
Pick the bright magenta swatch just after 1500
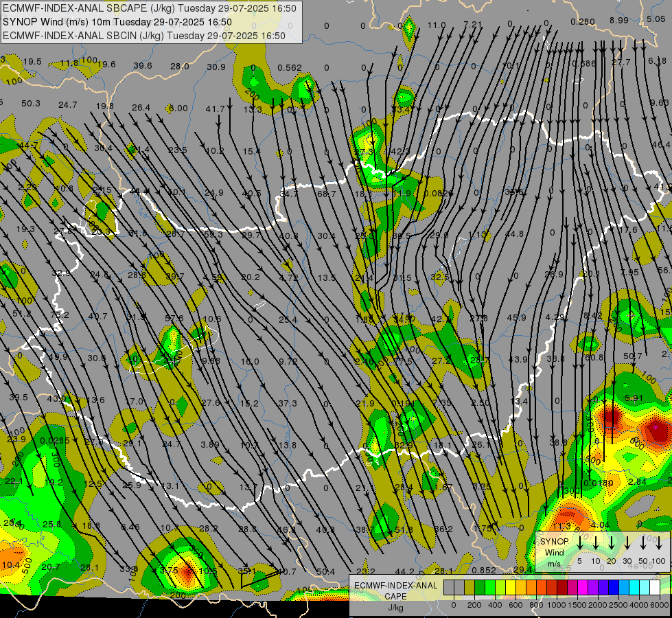pyautogui.click(x=583, y=588)
